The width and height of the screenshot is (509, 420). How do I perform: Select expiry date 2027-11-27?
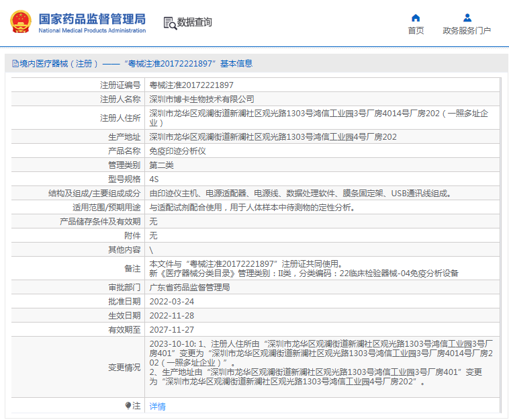172,330
